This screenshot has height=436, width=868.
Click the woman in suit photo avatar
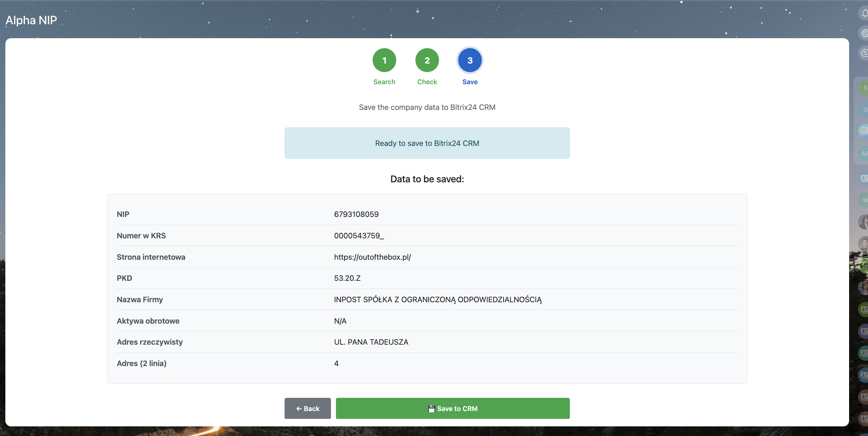(864, 222)
